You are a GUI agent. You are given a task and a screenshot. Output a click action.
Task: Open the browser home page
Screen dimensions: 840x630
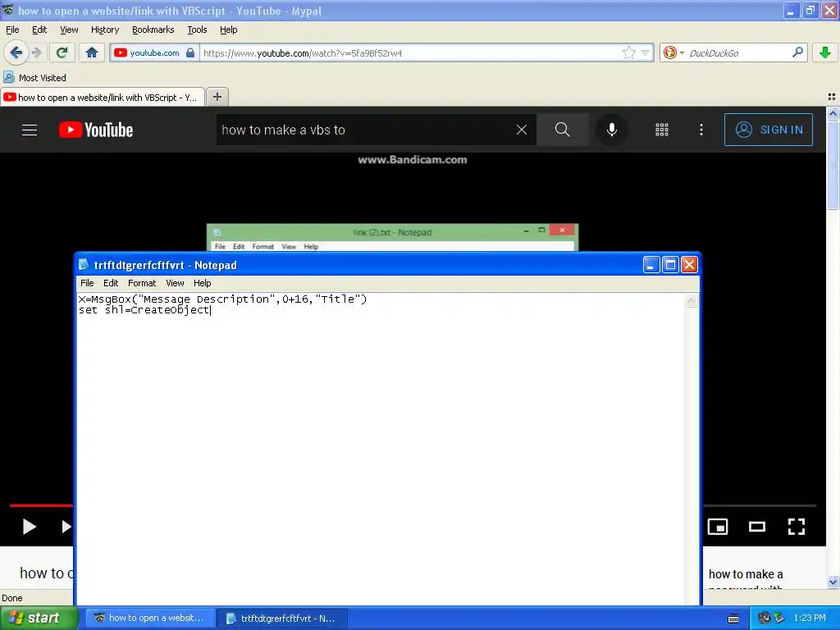point(92,52)
